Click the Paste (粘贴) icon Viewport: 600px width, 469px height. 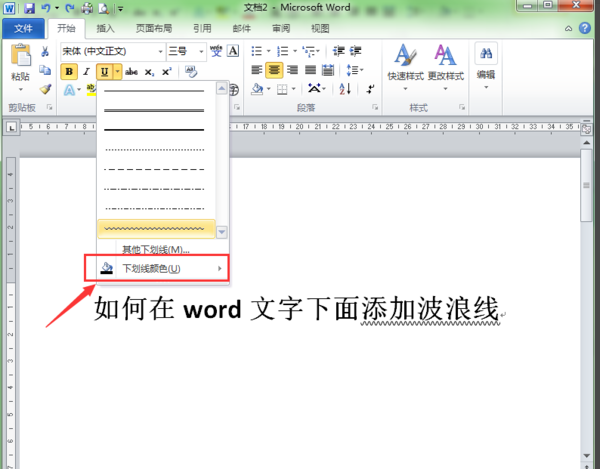click(20, 56)
